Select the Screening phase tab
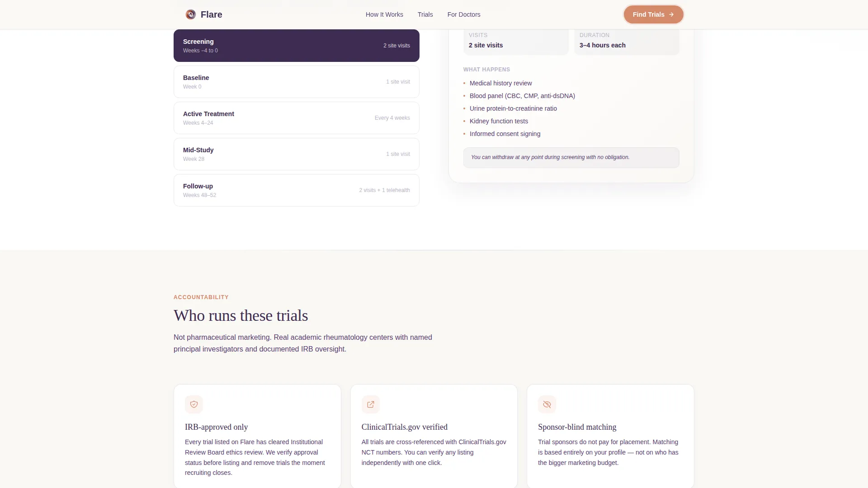Image resolution: width=868 pixels, height=488 pixels. (x=297, y=46)
